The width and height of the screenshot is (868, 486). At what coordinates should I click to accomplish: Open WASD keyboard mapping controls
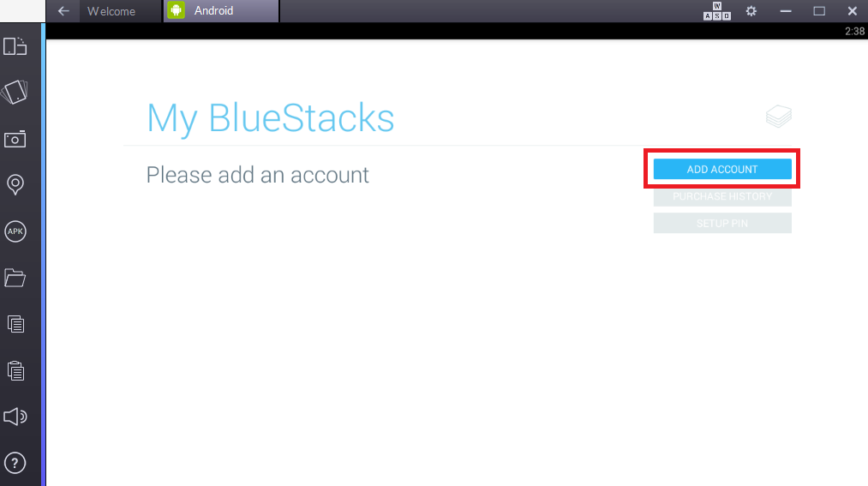point(717,11)
